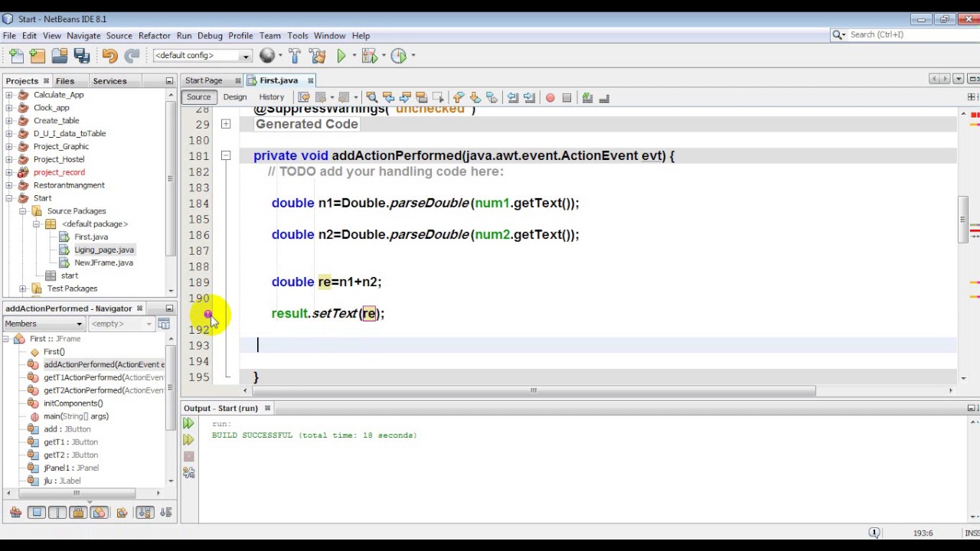The width and height of the screenshot is (980, 551).
Task: Switch to the Files tab
Action: coord(65,81)
